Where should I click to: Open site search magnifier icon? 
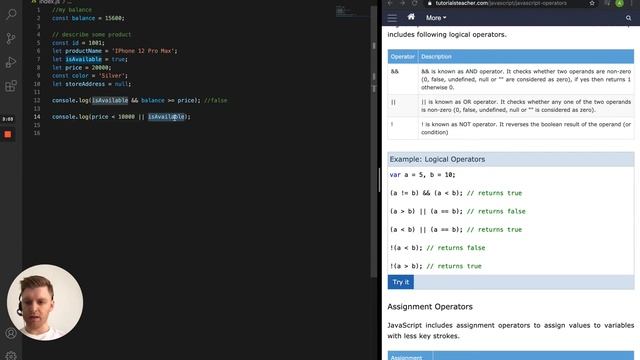629,18
